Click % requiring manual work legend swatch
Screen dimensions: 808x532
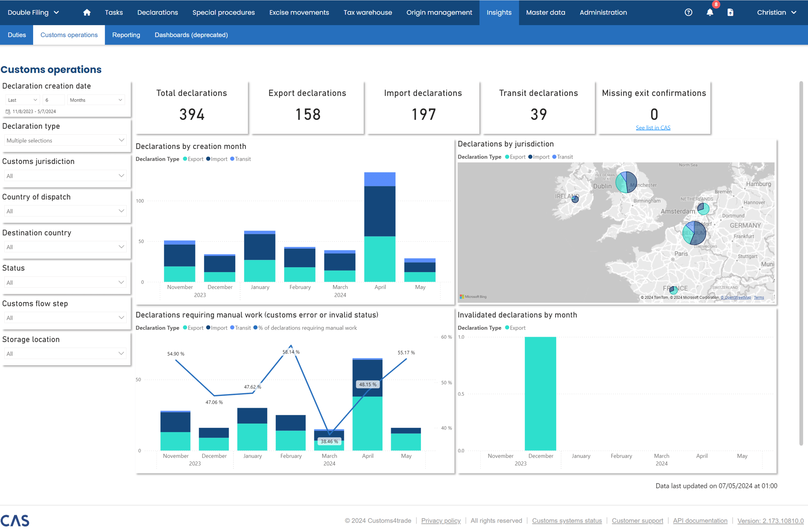tap(255, 328)
